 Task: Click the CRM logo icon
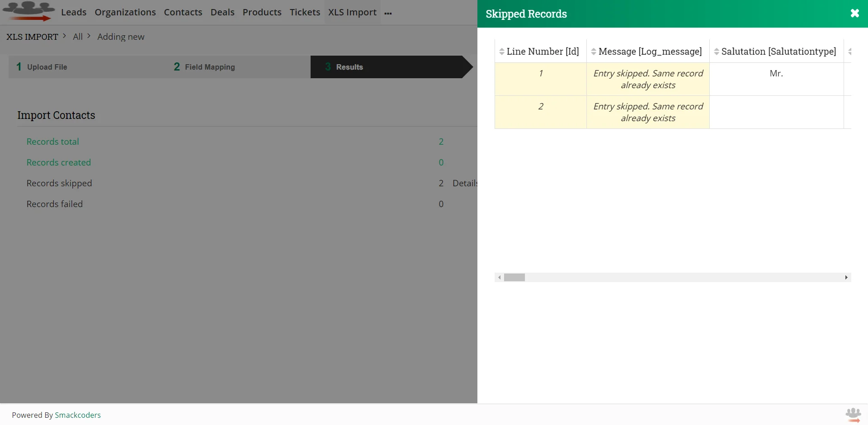click(28, 12)
